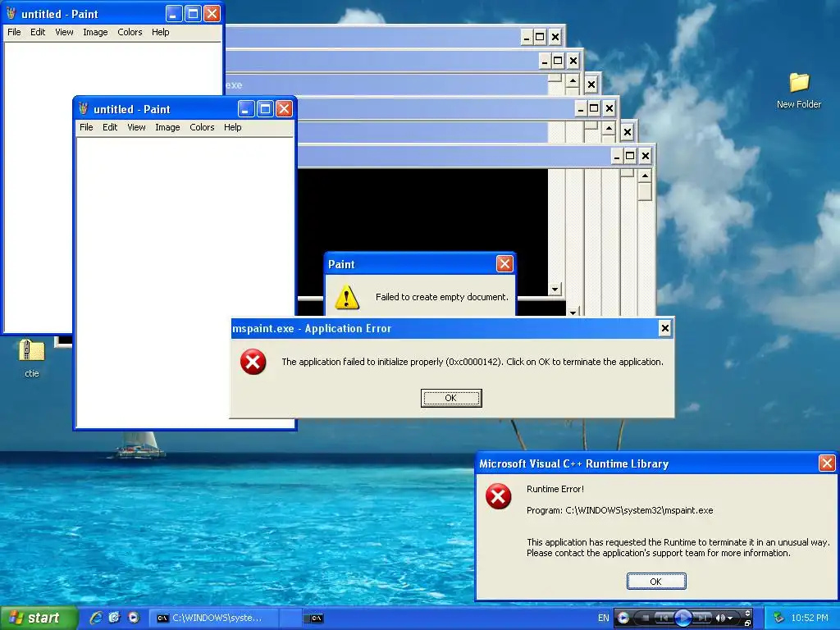Launch Windows Media Player from Quick Launch
The width and height of the screenshot is (840, 630).
coord(134,618)
